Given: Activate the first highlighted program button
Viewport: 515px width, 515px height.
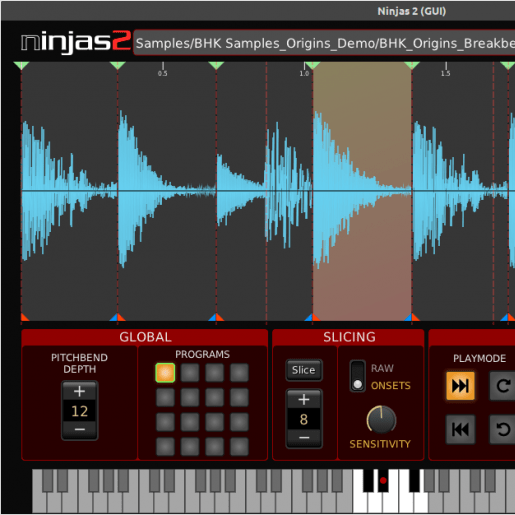Looking at the screenshot, I should (x=165, y=372).
